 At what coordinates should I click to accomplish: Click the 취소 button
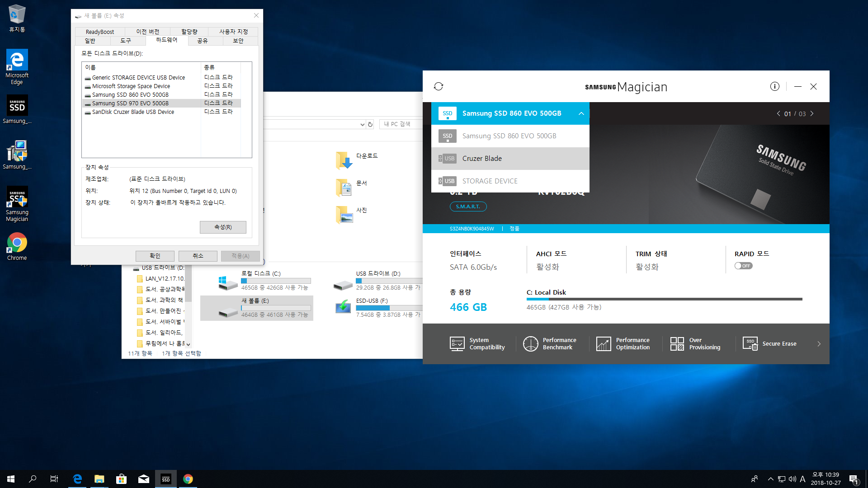click(198, 256)
